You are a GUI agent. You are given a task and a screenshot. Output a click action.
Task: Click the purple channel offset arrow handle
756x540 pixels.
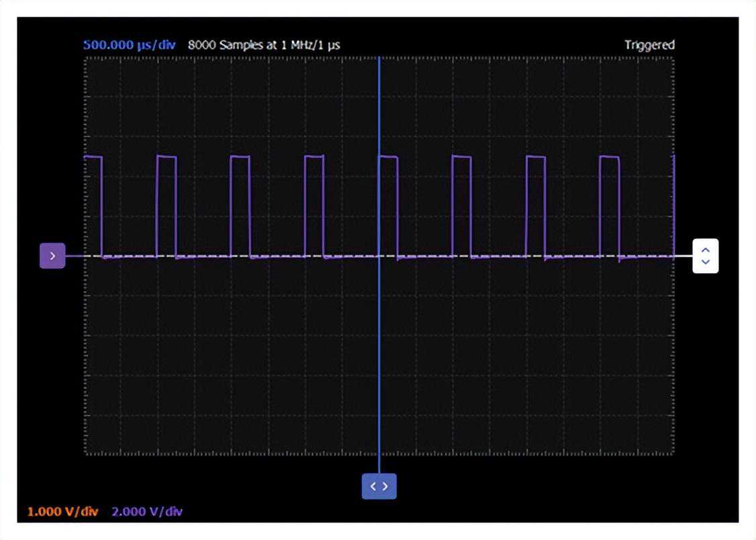[52, 256]
